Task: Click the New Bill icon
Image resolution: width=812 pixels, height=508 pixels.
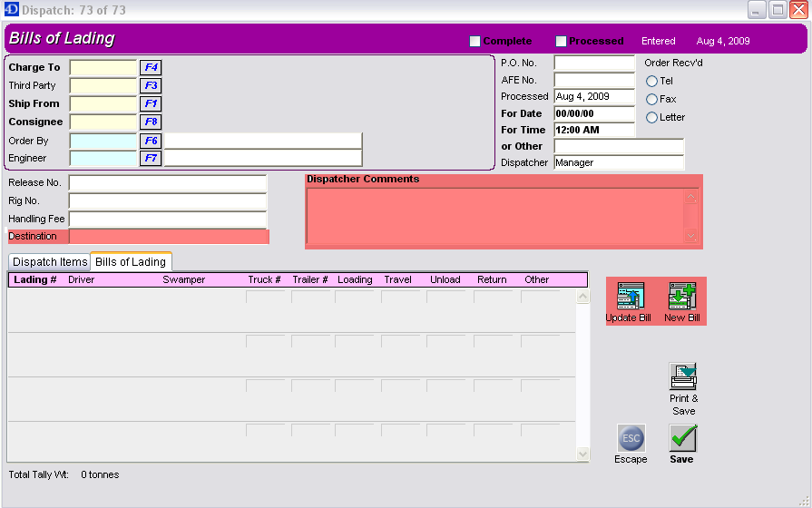Action: [681, 297]
